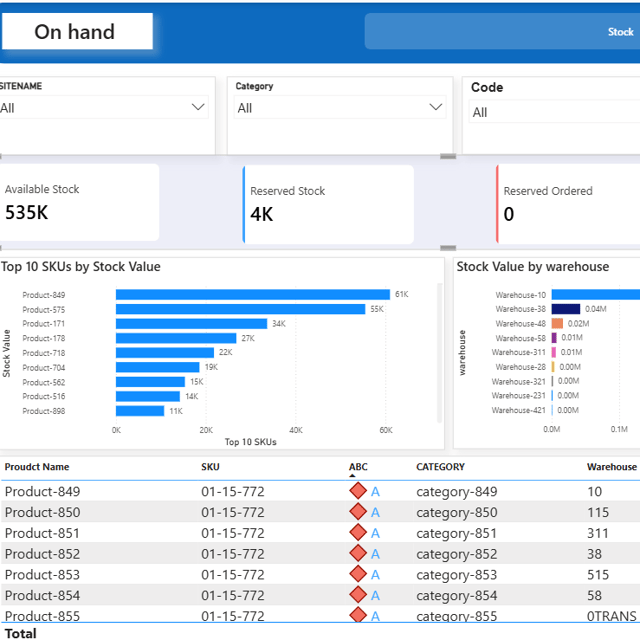Click 0TRANS warehouse cell
This screenshot has width=640, height=640.
coord(612,616)
